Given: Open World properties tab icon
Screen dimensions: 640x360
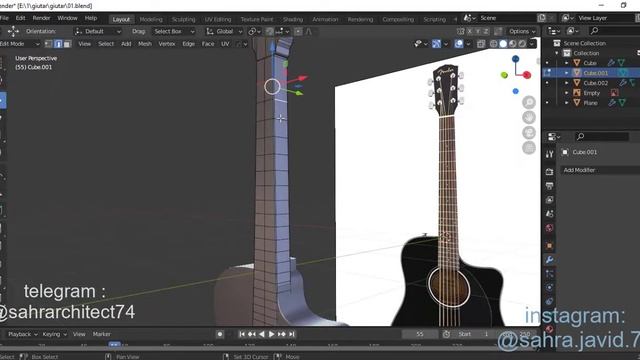Looking at the screenshot, I should [549, 228].
